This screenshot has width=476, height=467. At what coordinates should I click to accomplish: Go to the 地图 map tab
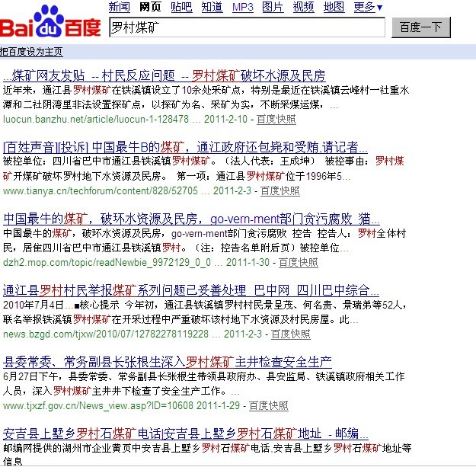[334, 7]
